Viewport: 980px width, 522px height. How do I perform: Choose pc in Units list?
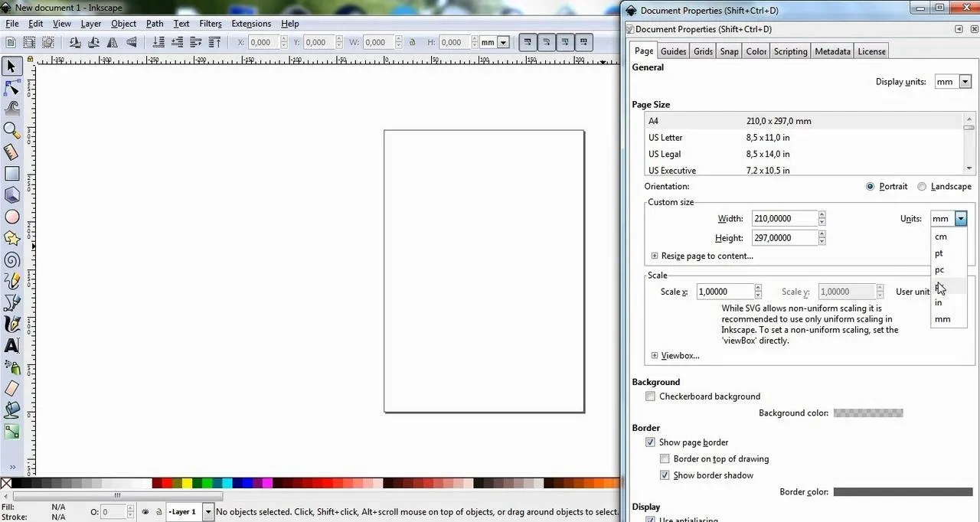point(949,269)
